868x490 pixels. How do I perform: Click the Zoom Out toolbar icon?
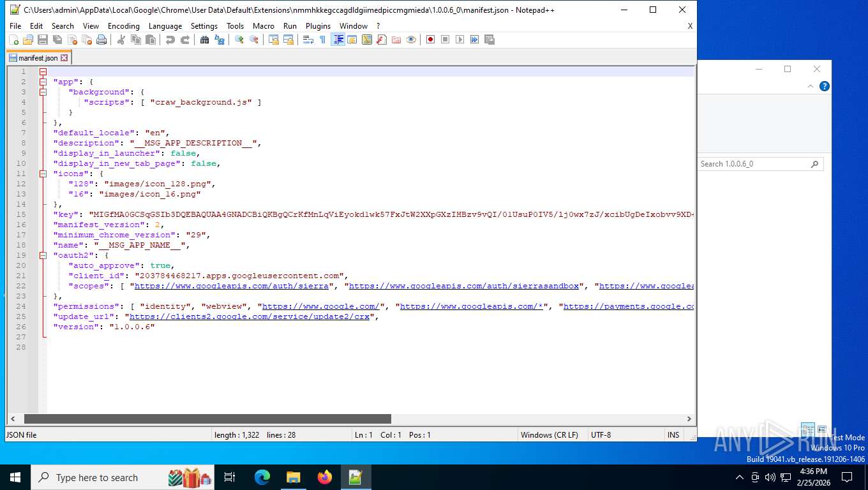tap(254, 40)
